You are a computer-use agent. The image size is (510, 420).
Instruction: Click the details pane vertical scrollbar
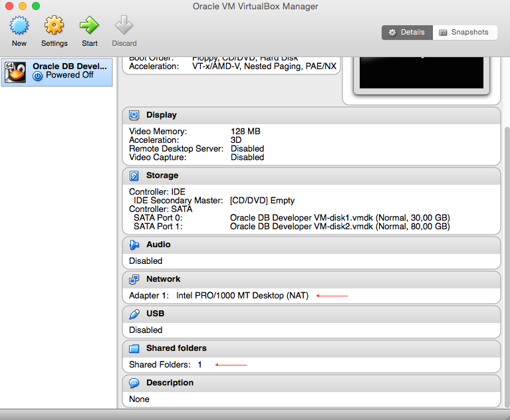[507, 266]
